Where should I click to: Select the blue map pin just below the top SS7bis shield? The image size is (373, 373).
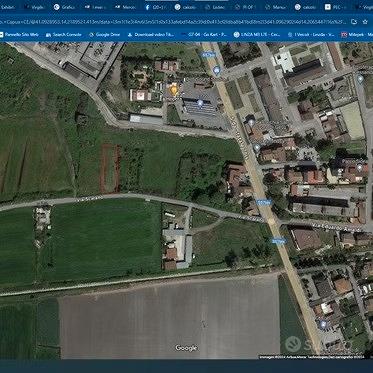pyautogui.click(x=217, y=70)
